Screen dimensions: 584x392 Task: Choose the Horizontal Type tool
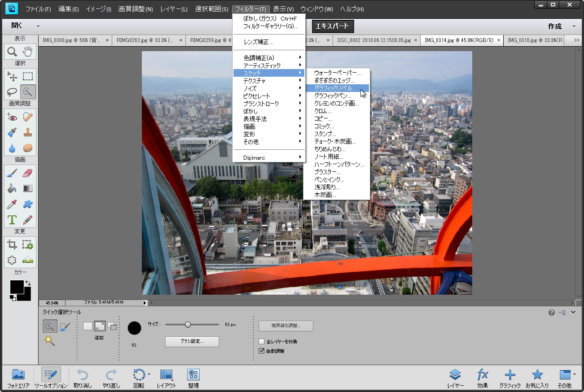(12, 220)
